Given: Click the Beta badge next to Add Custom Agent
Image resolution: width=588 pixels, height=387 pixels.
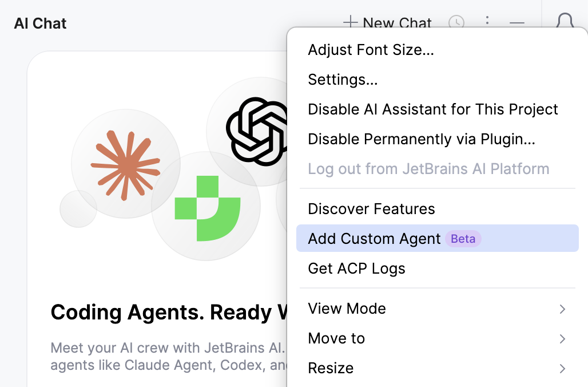Looking at the screenshot, I should (x=463, y=238).
